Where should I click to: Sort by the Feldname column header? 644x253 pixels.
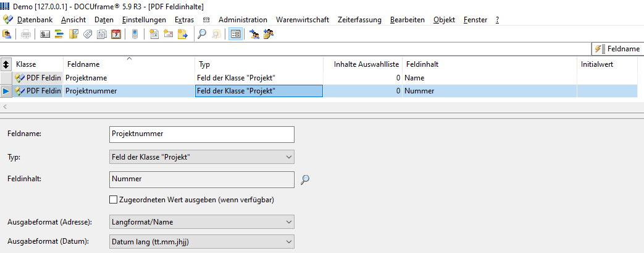coord(129,64)
